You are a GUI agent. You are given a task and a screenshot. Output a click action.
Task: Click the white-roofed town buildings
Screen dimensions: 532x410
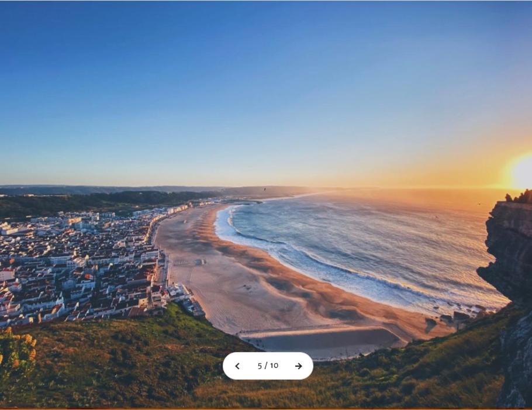(x=78, y=265)
